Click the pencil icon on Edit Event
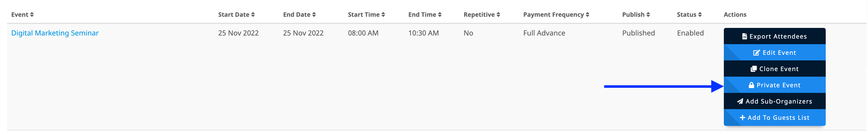The image size is (868, 134). tap(756, 53)
